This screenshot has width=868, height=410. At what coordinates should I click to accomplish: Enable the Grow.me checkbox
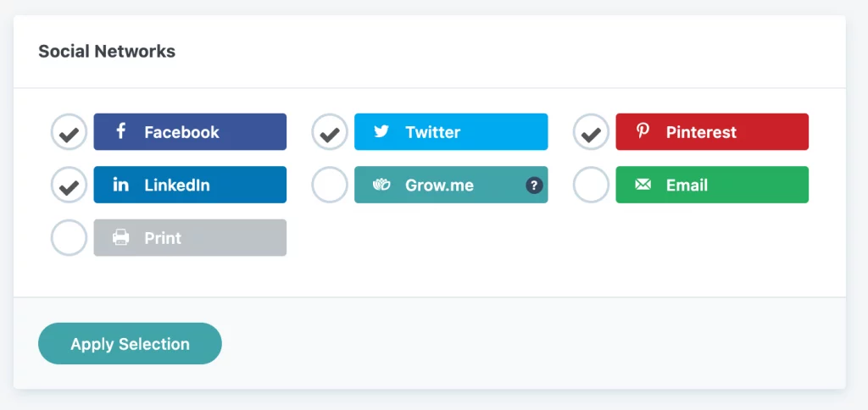click(x=330, y=185)
